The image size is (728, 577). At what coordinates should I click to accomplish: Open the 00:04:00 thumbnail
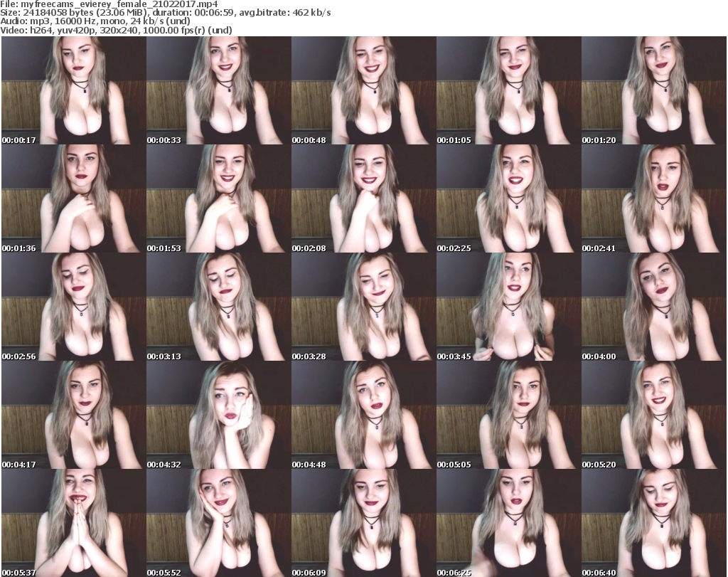pos(654,307)
